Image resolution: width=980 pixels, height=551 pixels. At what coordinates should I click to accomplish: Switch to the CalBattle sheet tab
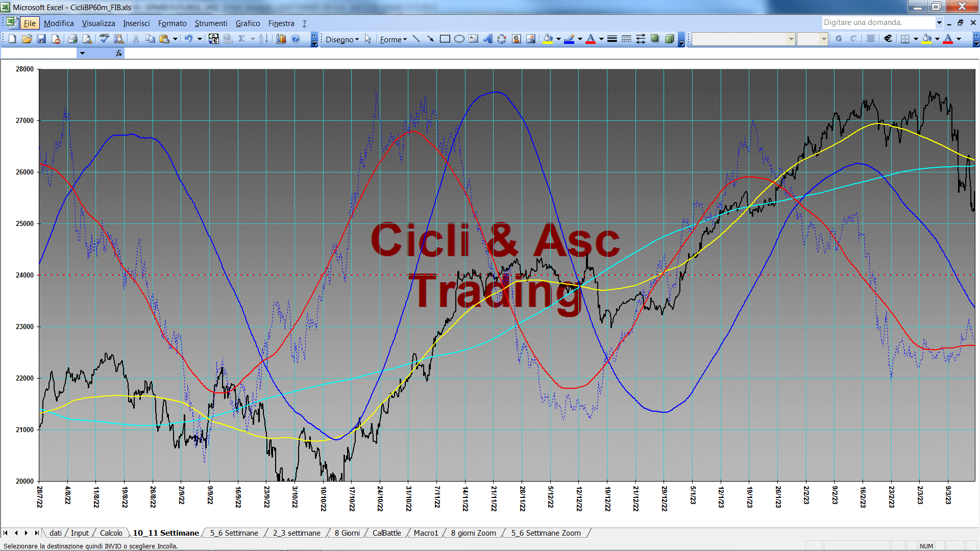tap(386, 533)
